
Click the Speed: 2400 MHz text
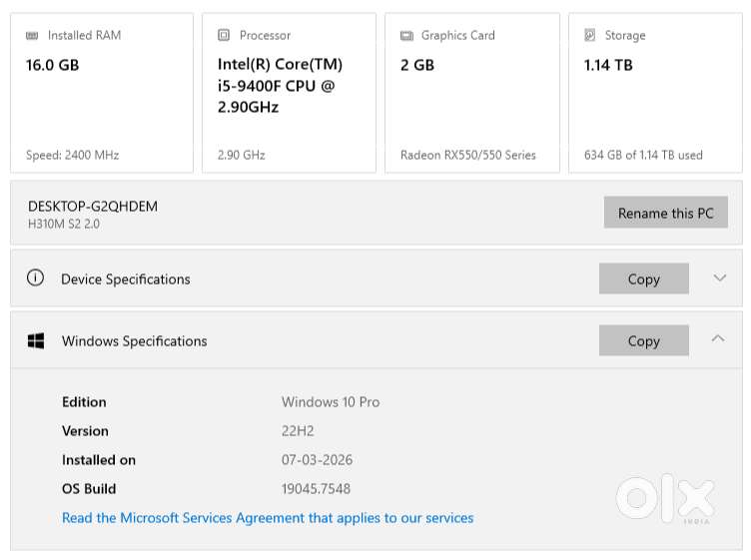click(x=72, y=155)
